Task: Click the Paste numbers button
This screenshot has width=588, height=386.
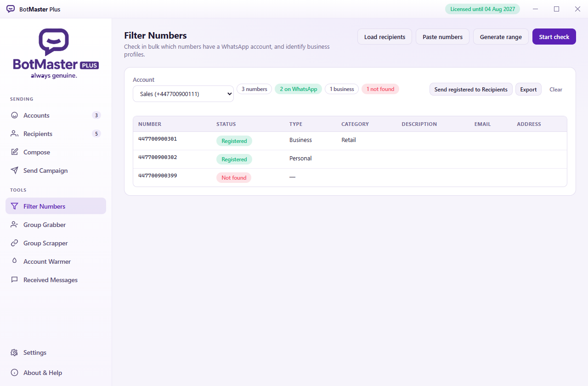Action: [x=442, y=37]
